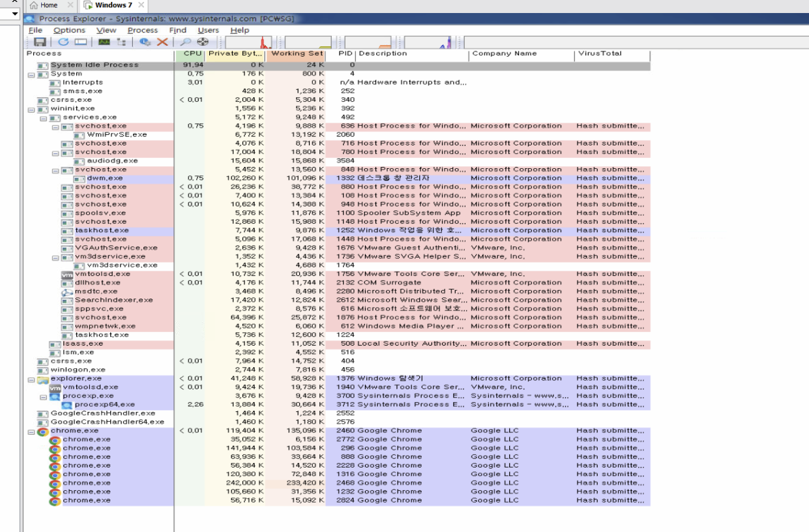This screenshot has height=532, width=809.
Task: Open VirusTotal hash link for spoolsv.exe
Action: coord(610,213)
